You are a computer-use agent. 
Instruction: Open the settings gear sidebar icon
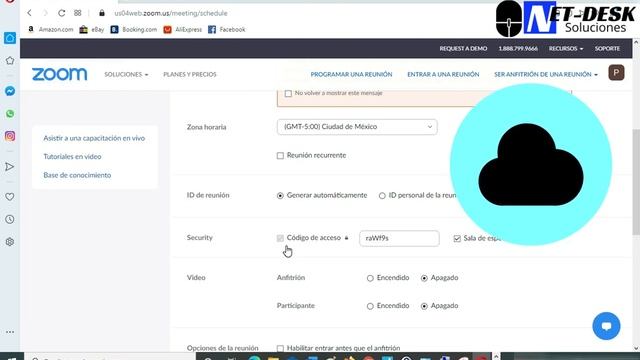10,242
